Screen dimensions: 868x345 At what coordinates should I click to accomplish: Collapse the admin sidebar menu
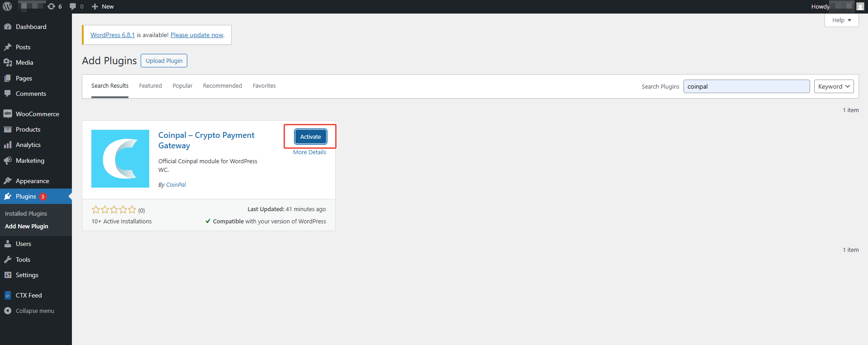(x=34, y=311)
